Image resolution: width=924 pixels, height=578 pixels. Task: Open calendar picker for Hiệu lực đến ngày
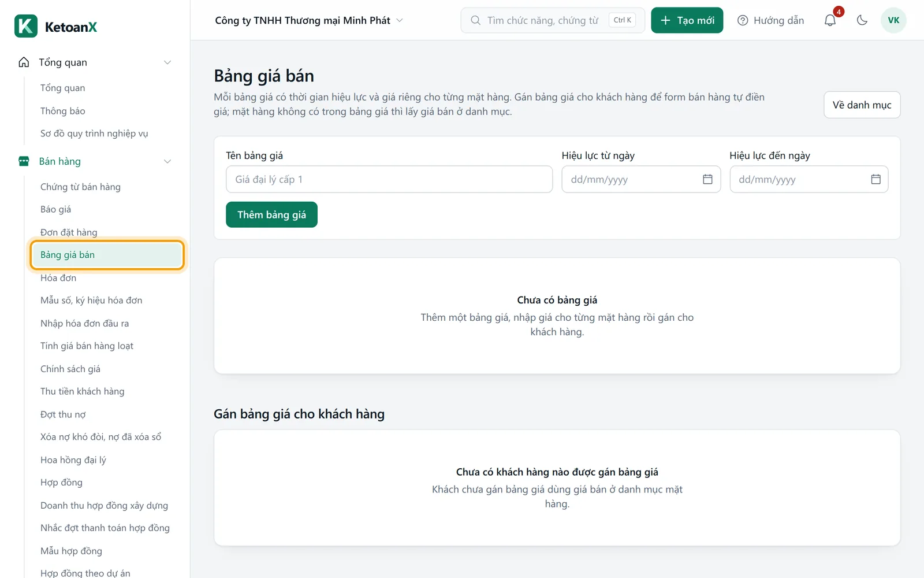[x=875, y=179]
